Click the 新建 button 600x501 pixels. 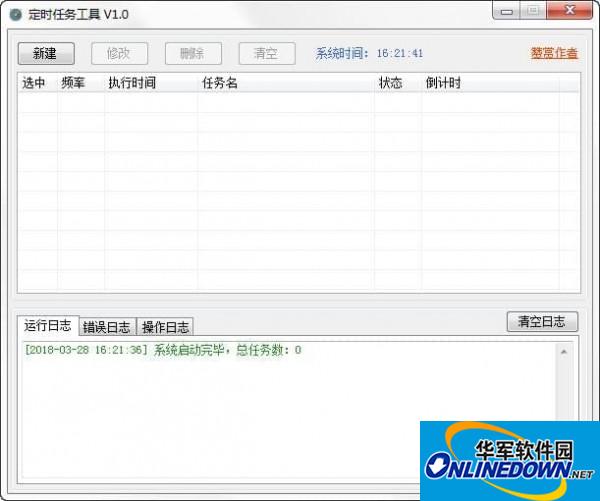46,54
